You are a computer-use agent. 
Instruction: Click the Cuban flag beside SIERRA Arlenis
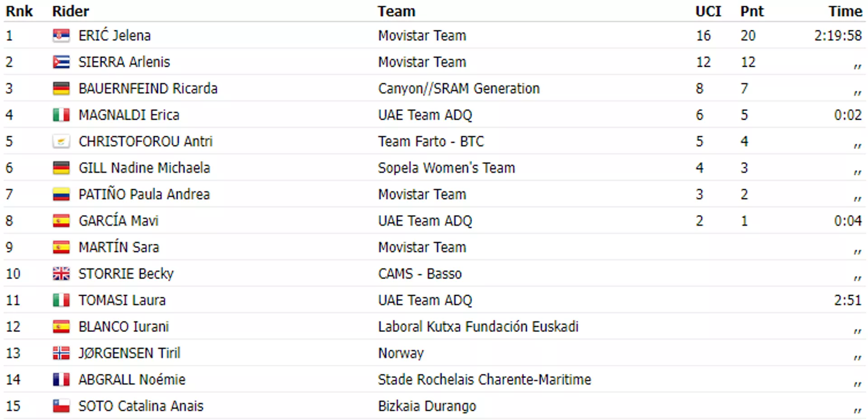[61, 62]
